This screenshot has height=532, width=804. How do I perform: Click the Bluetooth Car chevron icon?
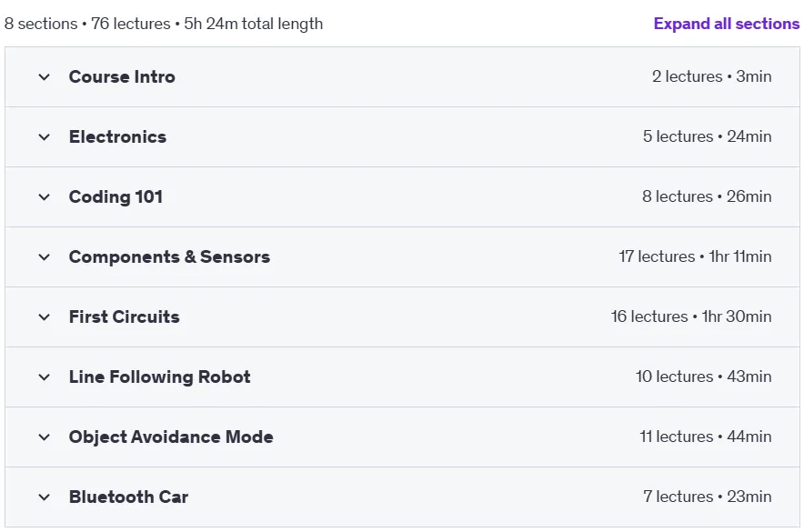tap(44, 497)
